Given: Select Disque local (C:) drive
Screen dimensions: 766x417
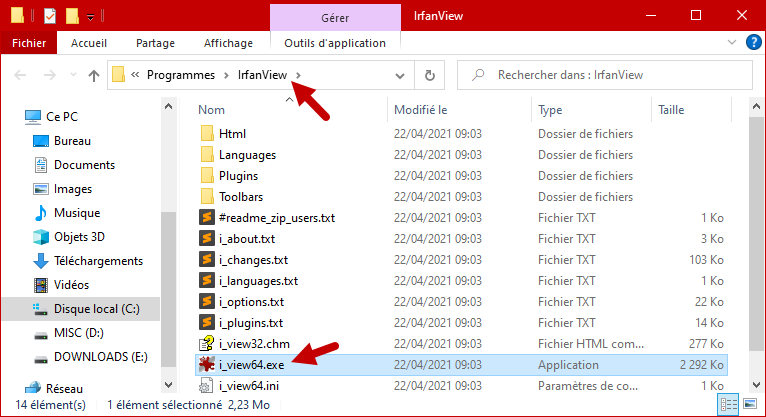Looking at the screenshot, I should pos(81,309).
